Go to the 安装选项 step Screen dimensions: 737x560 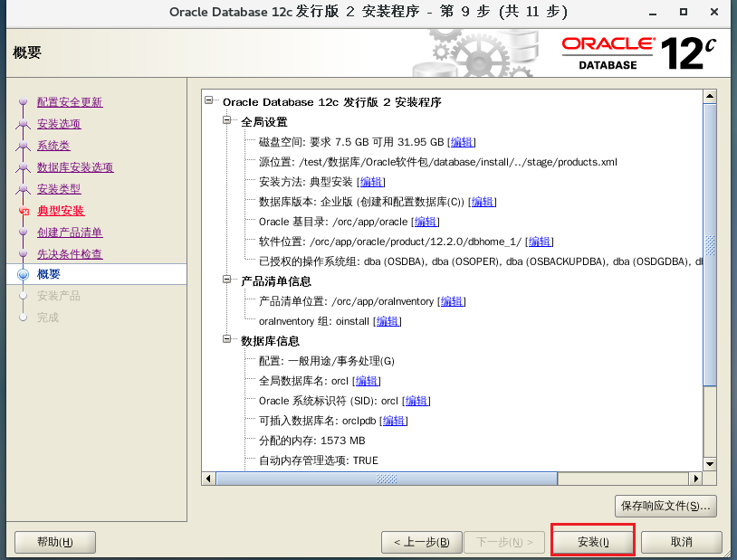coord(59,124)
